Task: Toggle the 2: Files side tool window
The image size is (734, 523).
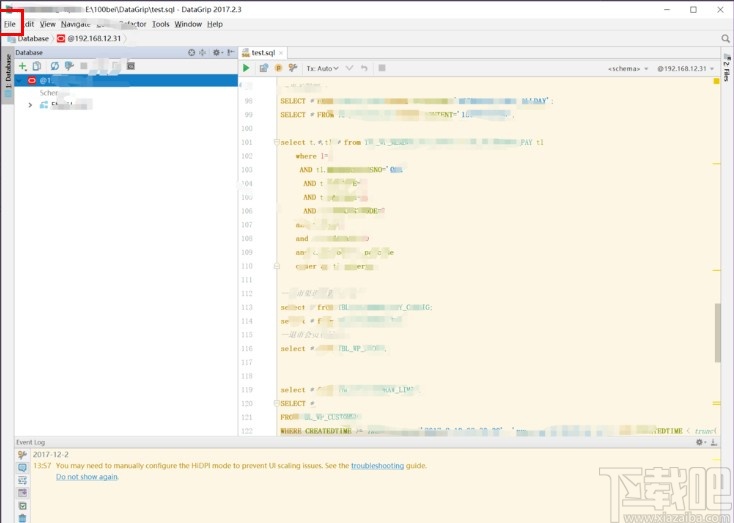Action: [727, 68]
